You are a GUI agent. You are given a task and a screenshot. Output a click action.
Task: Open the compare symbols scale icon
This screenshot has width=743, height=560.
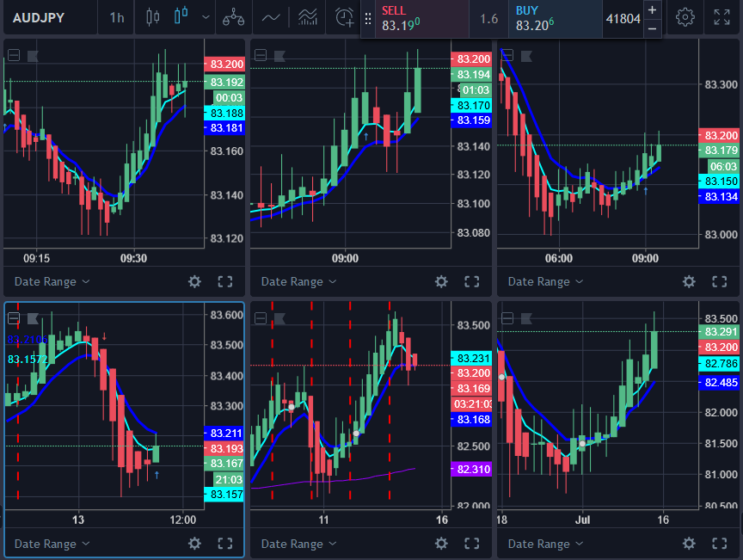[232, 17]
